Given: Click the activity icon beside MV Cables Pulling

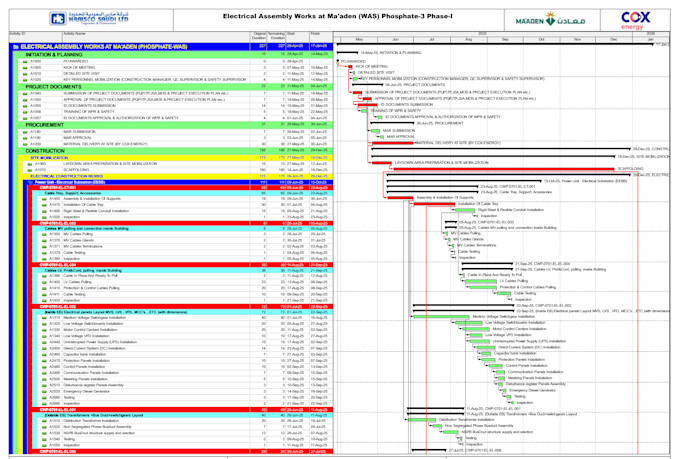Looking at the screenshot, I should (44, 234).
